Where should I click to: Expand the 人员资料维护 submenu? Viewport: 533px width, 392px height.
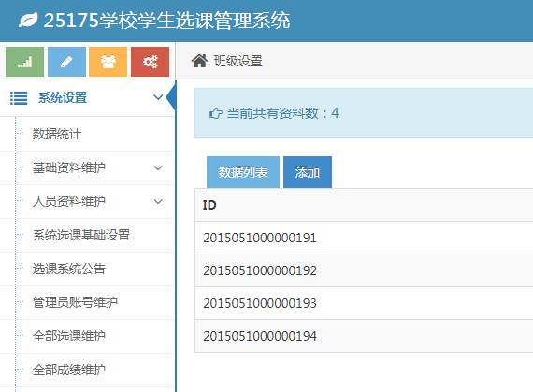[x=158, y=201]
